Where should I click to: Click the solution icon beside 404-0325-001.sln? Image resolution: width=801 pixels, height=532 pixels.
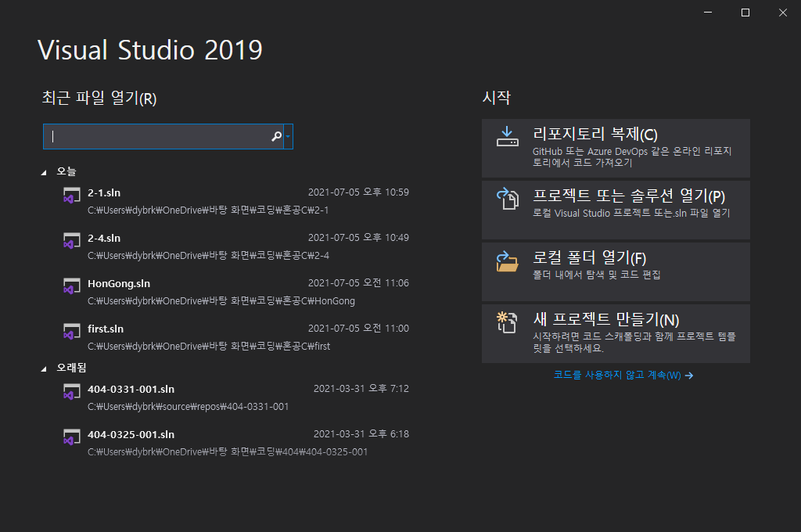pyautogui.click(x=71, y=437)
